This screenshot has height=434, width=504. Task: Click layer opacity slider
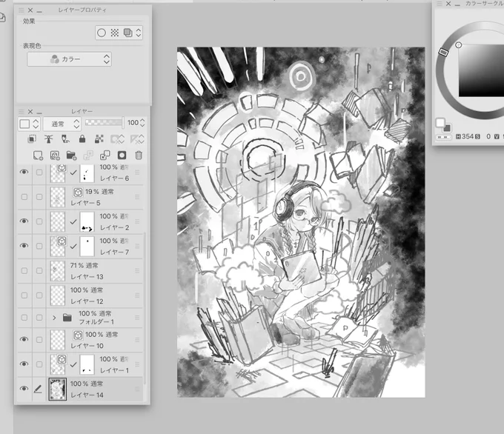click(105, 122)
